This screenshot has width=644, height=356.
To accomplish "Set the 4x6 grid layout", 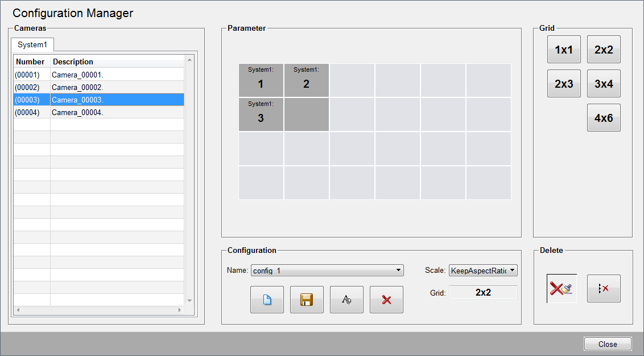I will coord(604,118).
